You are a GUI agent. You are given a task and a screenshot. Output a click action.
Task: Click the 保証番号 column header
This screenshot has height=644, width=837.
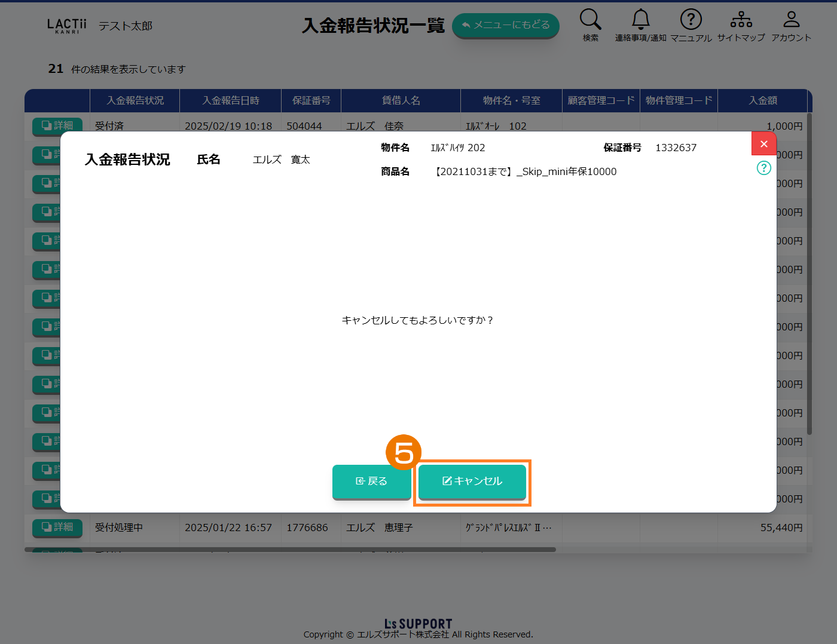[x=311, y=100]
